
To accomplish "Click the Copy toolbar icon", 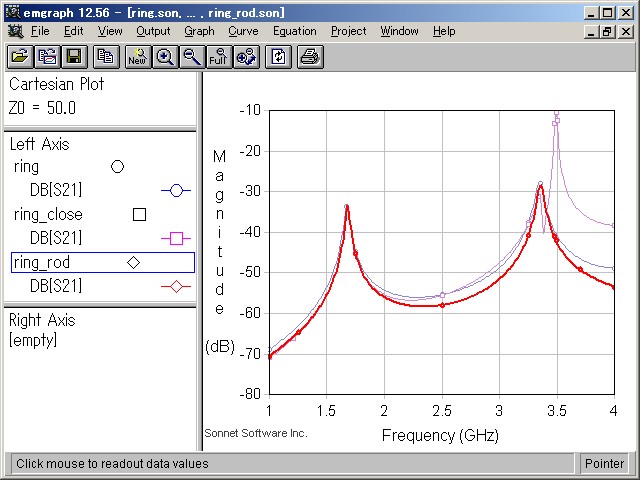I will 106,57.
